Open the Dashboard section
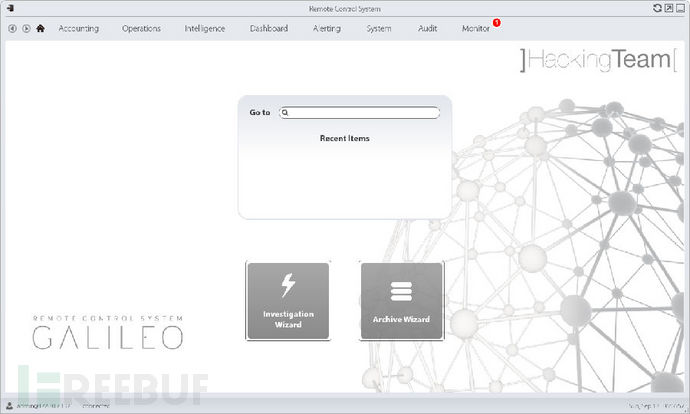The width and height of the screenshot is (690, 414). (x=269, y=29)
